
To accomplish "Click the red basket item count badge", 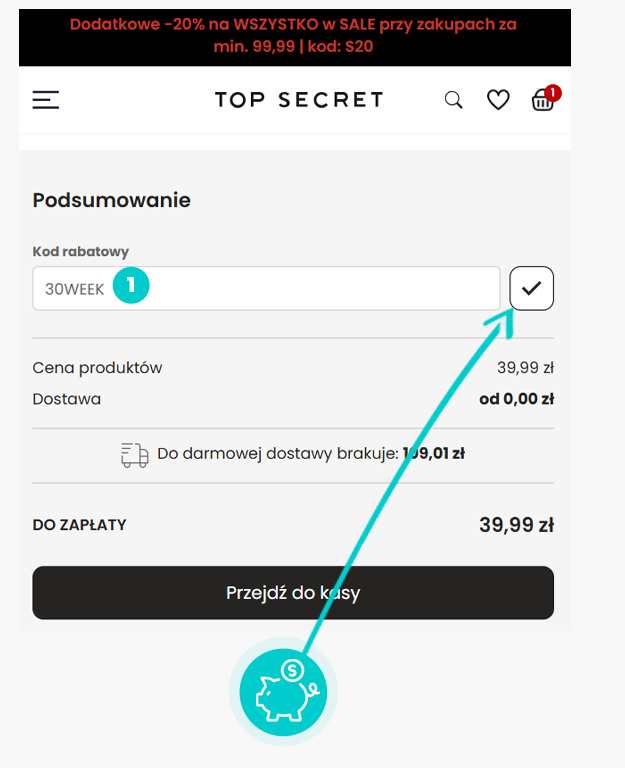I will pyautogui.click(x=553, y=93).
